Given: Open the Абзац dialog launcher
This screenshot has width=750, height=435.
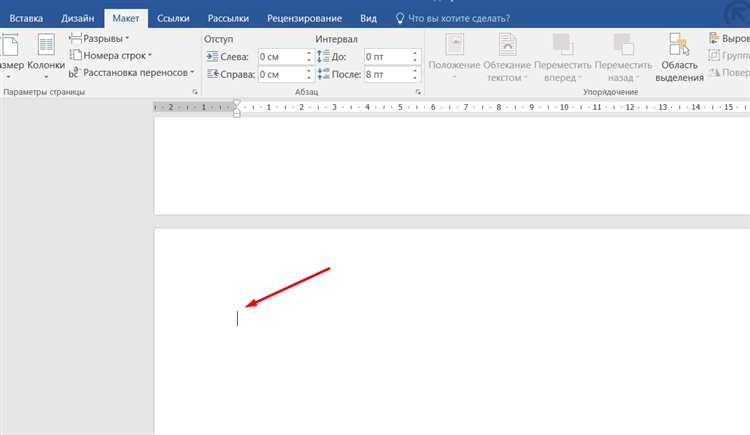Looking at the screenshot, I should click(x=418, y=92).
